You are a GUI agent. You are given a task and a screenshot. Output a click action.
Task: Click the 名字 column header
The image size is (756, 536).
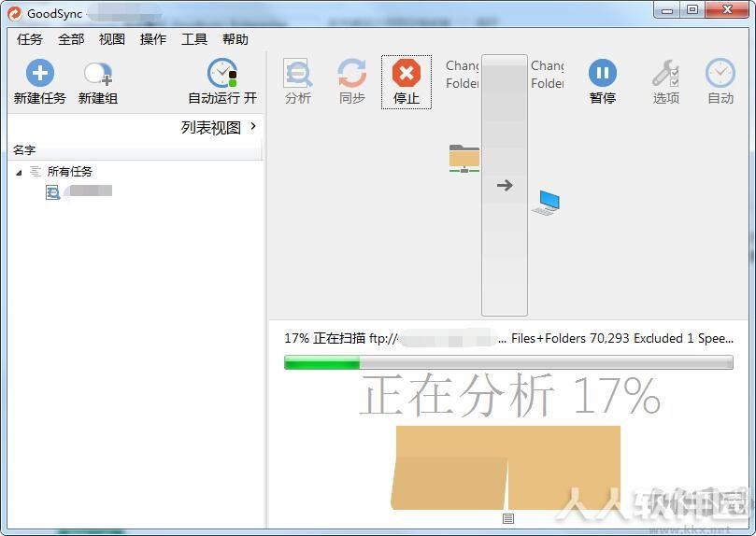point(136,149)
